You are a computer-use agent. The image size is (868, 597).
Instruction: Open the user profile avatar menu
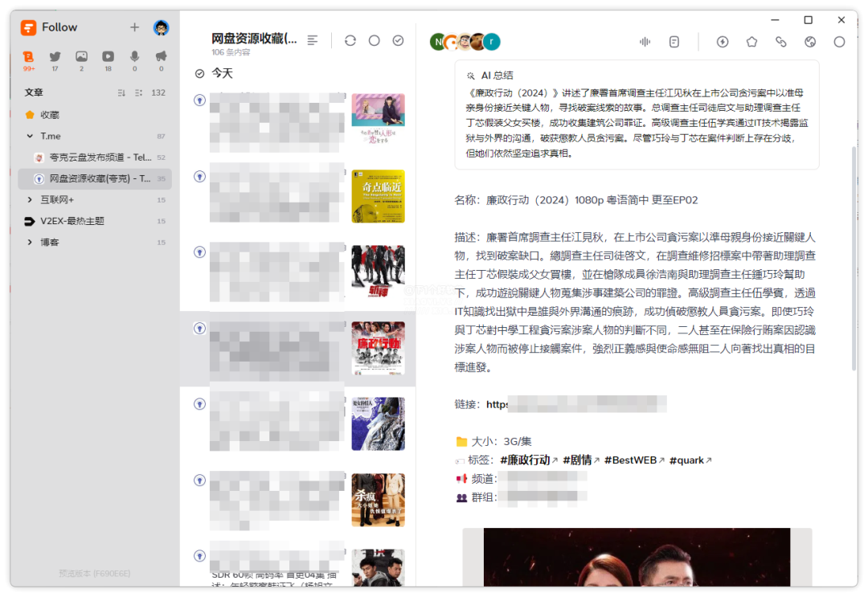[162, 27]
